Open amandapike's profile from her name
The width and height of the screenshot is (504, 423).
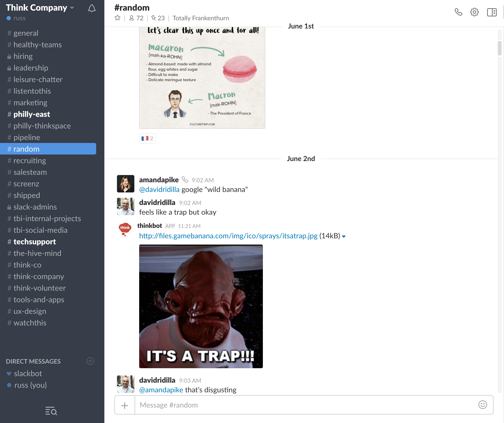click(159, 180)
